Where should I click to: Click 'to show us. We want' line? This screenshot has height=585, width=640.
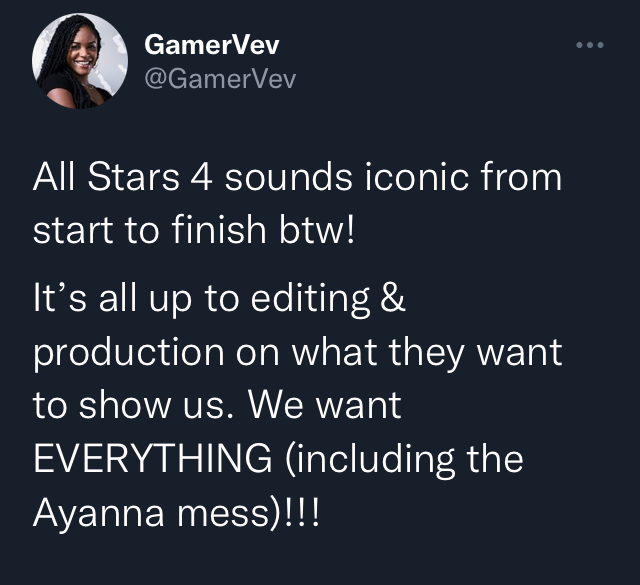click(x=217, y=405)
